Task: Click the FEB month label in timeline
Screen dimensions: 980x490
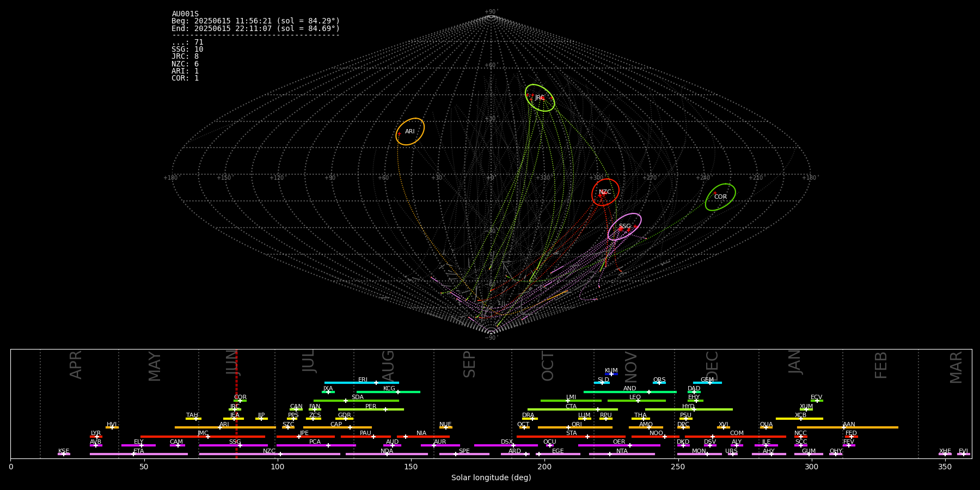Action: (x=881, y=365)
